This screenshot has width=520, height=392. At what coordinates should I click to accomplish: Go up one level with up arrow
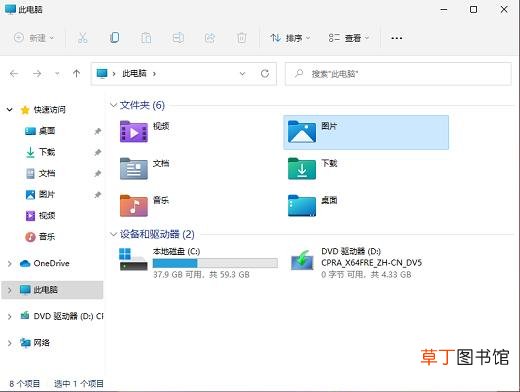(x=76, y=73)
